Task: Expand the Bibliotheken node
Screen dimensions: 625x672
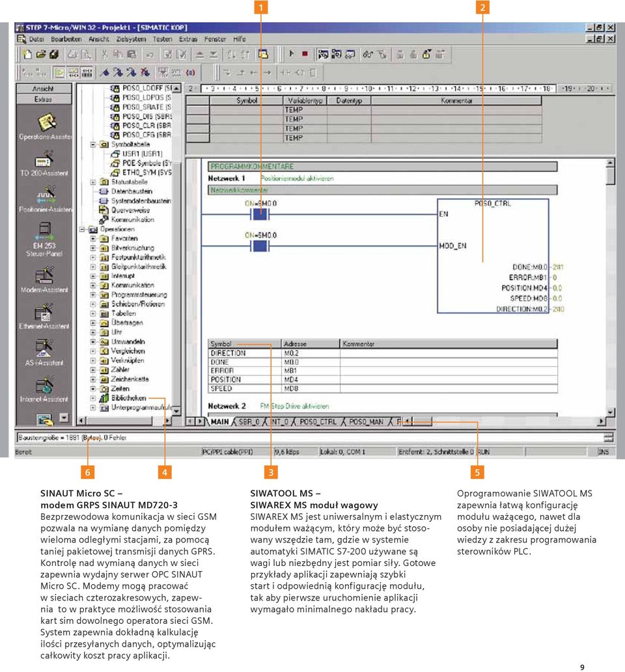Action: click(92, 398)
